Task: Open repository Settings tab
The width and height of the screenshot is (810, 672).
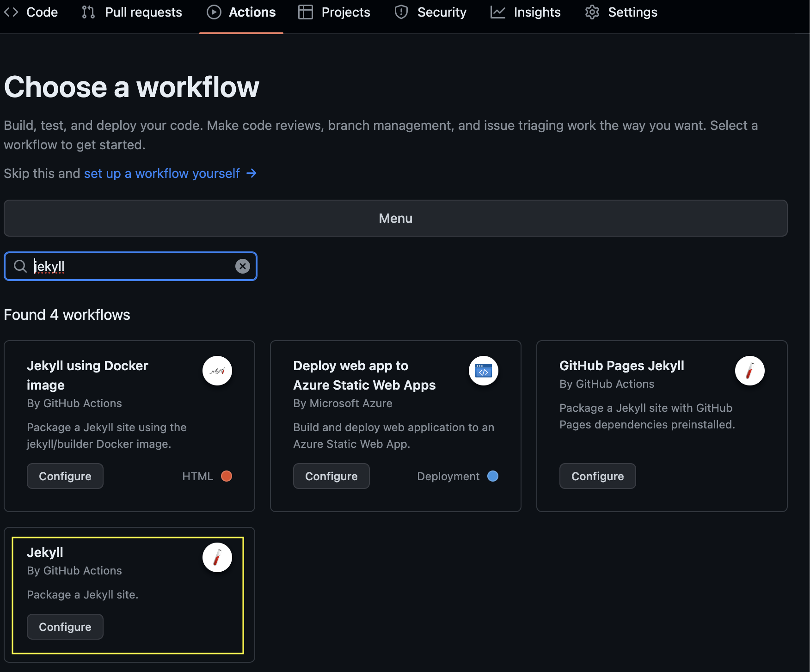Action: pos(621,12)
